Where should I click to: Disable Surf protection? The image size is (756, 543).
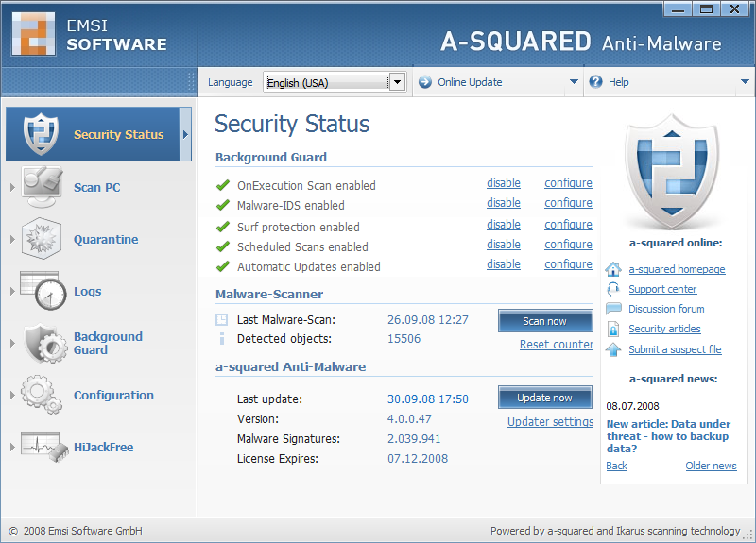pos(504,225)
